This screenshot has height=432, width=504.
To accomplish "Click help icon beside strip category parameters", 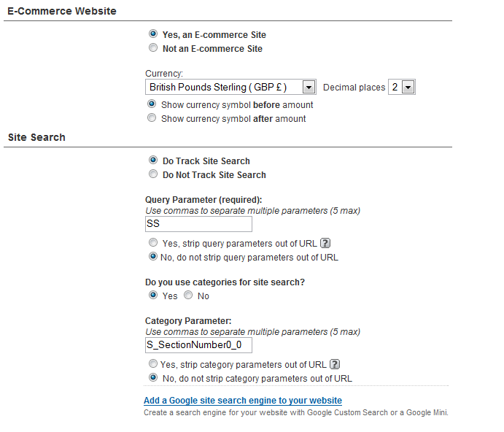I will (x=335, y=364).
